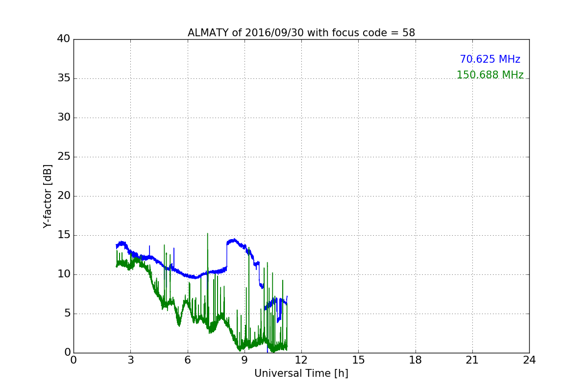Screen dimensions: 588x392
Task: Click the plot title 'ALMATY of 2016/09/30'
Action: tap(301, 33)
